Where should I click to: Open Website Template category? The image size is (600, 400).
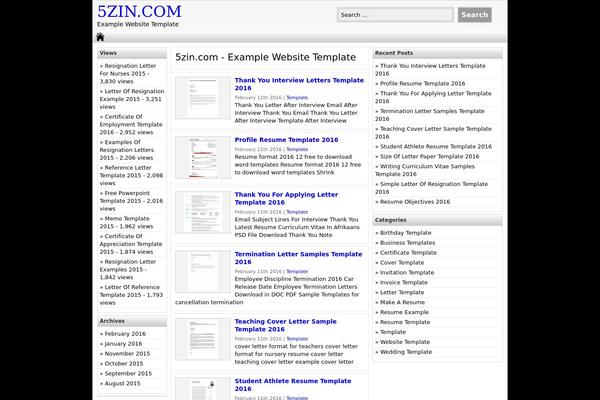405,342
